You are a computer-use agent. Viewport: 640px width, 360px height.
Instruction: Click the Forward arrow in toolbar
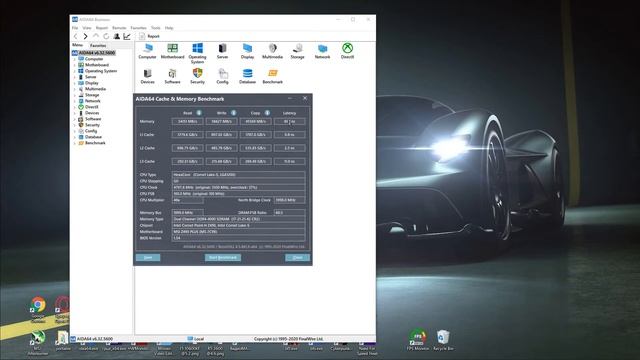coord(85,36)
